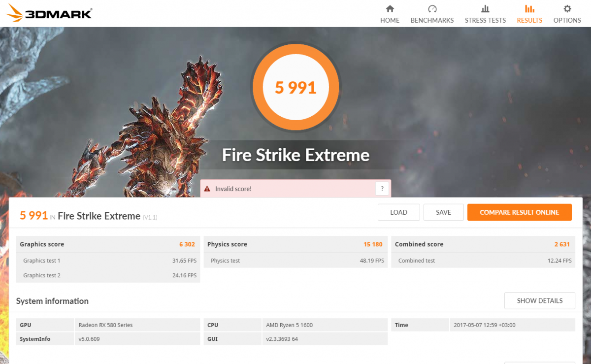Click the Graphics score value 6 302
The height and width of the screenshot is (364, 591).
187,244
